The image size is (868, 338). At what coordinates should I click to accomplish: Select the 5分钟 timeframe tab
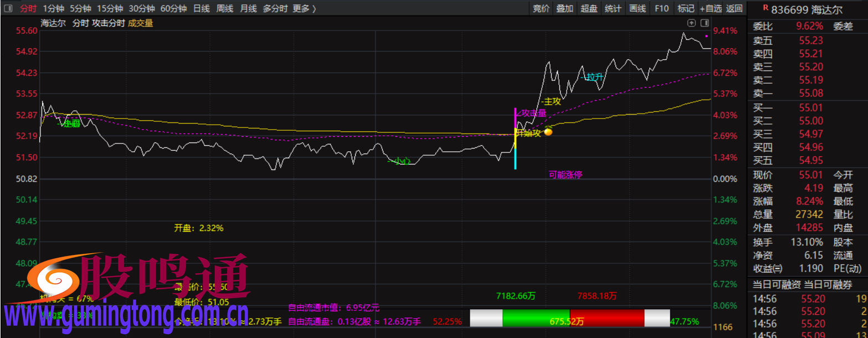[x=80, y=8]
